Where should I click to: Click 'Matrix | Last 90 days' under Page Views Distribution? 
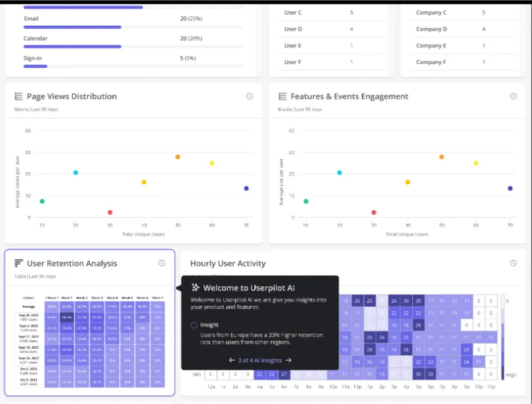click(36, 109)
